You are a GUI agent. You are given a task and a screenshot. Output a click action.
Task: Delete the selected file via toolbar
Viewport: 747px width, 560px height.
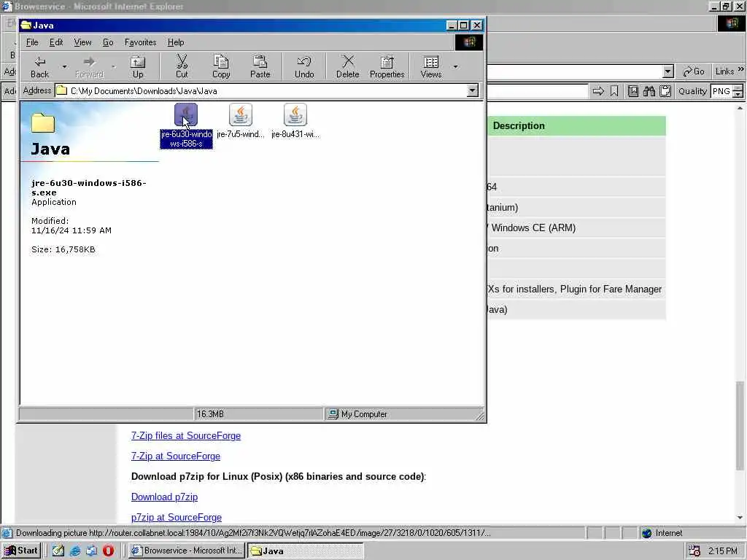click(x=347, y=66)
